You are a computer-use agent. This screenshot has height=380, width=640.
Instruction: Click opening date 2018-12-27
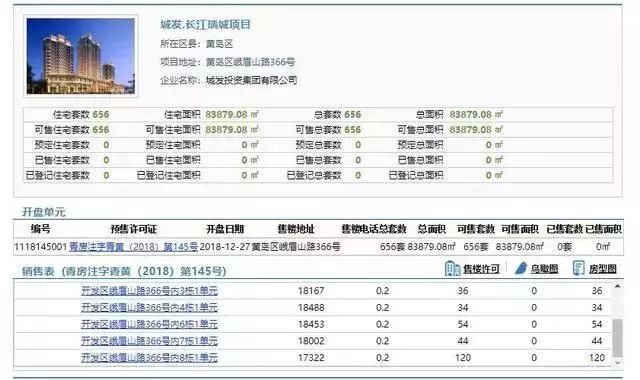point(224,247)
